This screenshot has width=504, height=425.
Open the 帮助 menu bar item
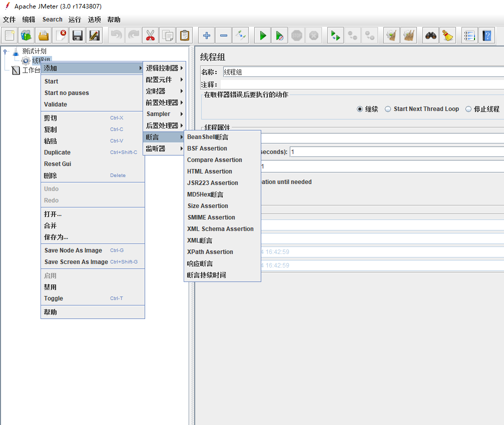114,19
